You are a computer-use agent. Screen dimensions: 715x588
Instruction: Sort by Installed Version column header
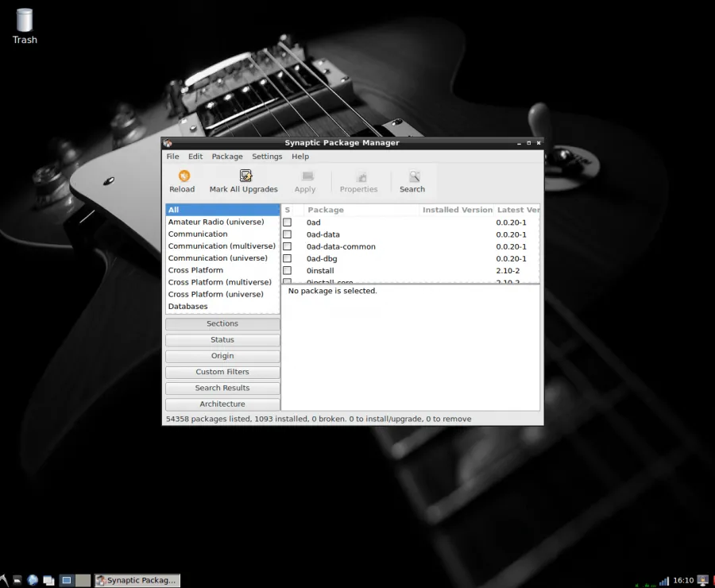457,210
